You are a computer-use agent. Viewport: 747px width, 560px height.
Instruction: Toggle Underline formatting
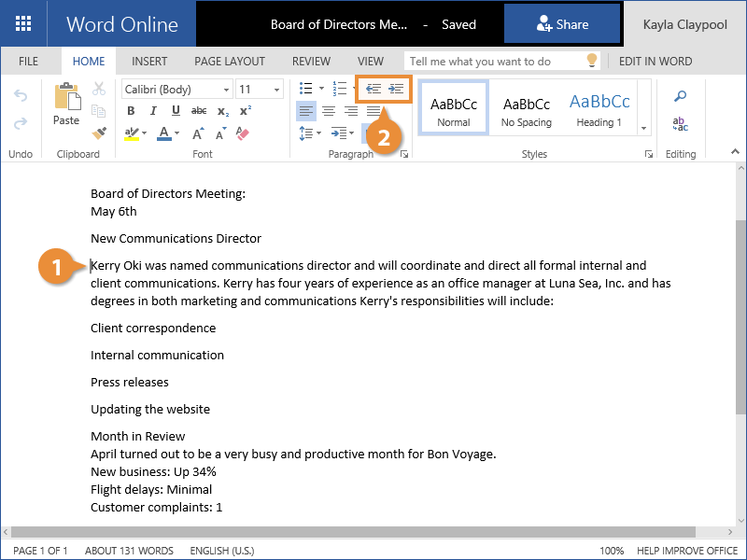tap(175, 111)
